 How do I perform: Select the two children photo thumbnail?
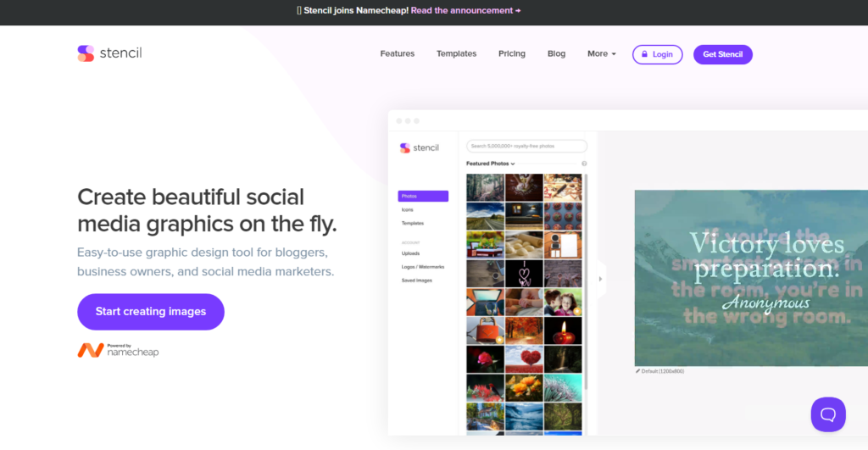click(x=563, y=303)
